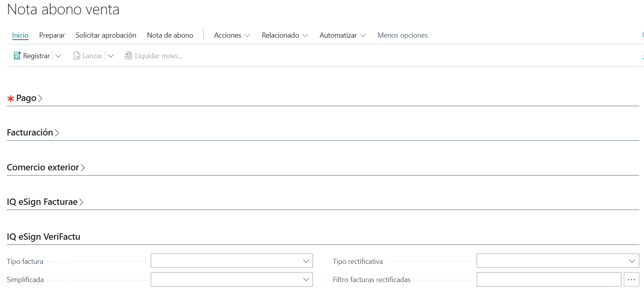The height and width of the screenshot is (294, 644).
Task: Collapse the IQ eSign VeriFactu section header
Action: (x=44, y=237)
